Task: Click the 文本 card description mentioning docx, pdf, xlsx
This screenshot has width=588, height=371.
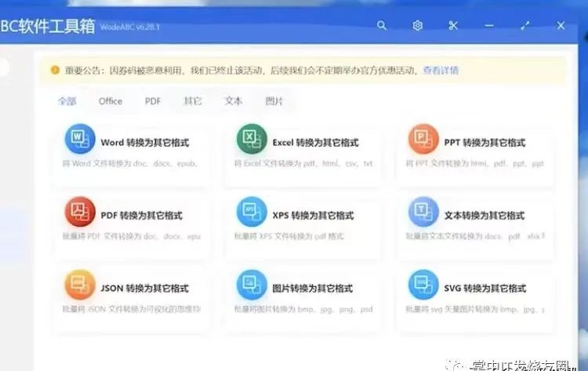Action: [475, 236]
